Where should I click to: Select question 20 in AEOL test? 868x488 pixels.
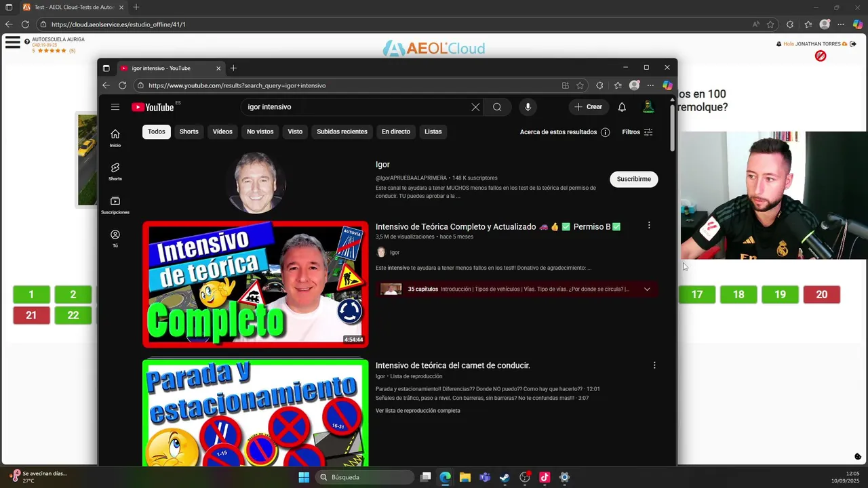point(822,294)
